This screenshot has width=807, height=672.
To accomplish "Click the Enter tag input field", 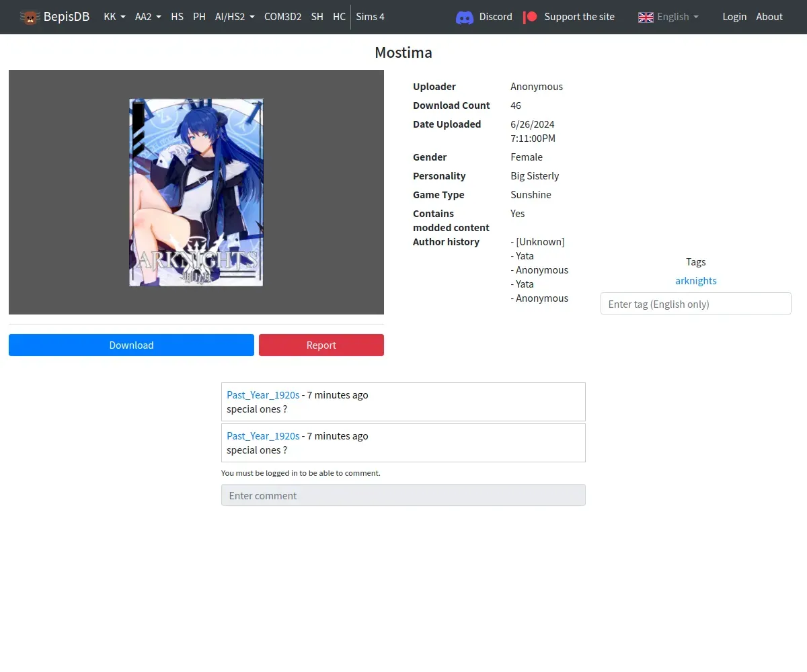I will coord(696,304).
